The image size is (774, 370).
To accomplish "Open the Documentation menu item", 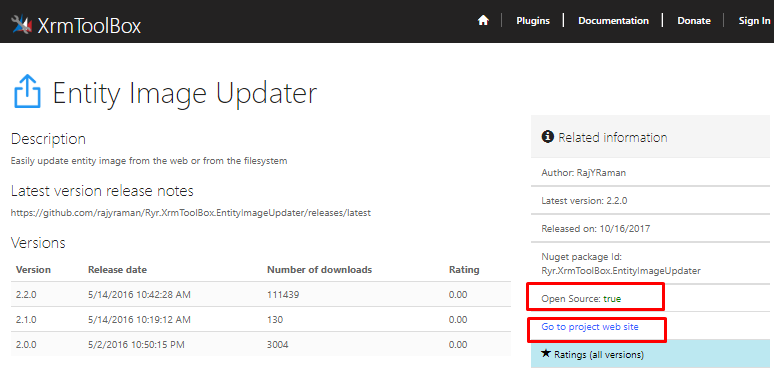I will [x=614, y=21].
